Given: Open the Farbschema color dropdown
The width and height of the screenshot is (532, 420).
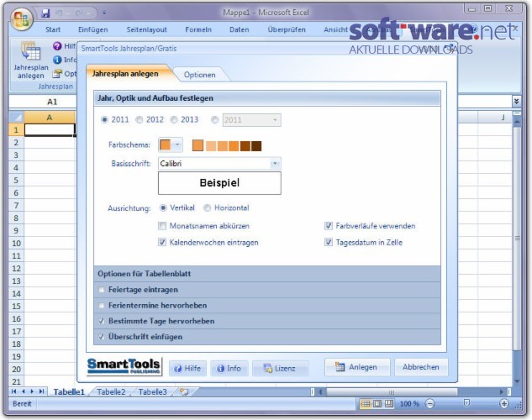Looking at the screenshot, I should pos(177,144).
